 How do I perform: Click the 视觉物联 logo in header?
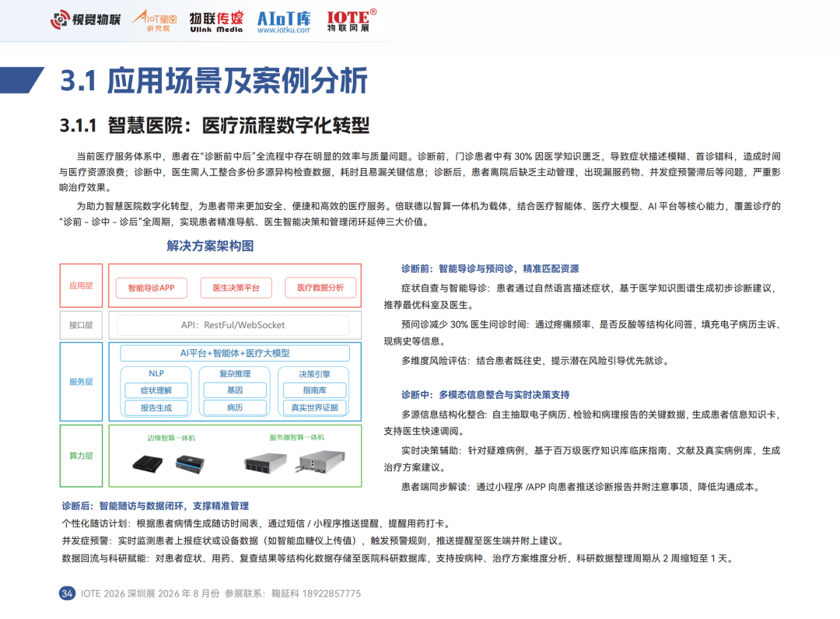pos(86,19)
